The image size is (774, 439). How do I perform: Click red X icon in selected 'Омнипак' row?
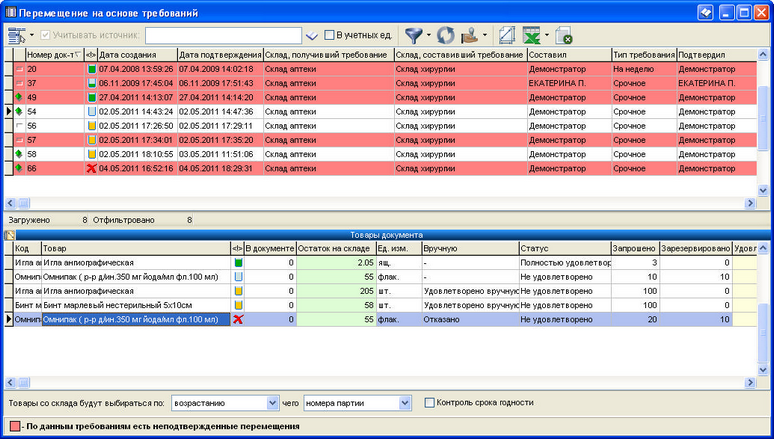pos(238,319)
